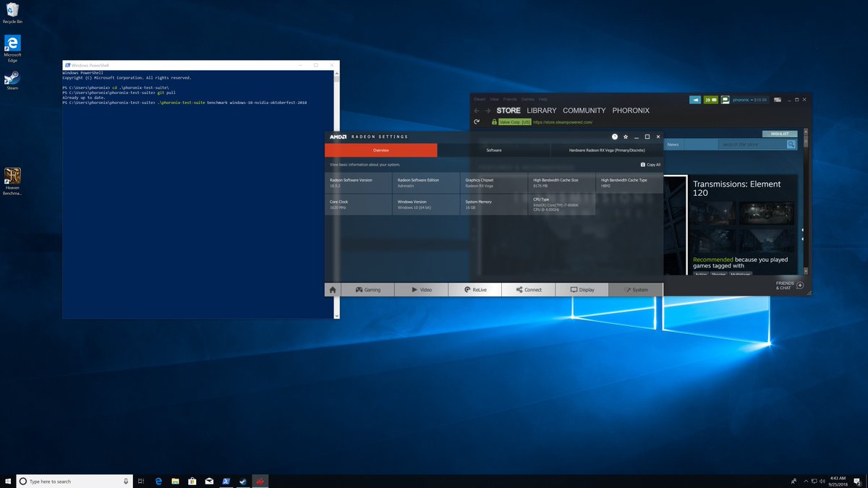
Task: Open the Connect section in Radeon Settings
Action: click(x=528, y=289)
